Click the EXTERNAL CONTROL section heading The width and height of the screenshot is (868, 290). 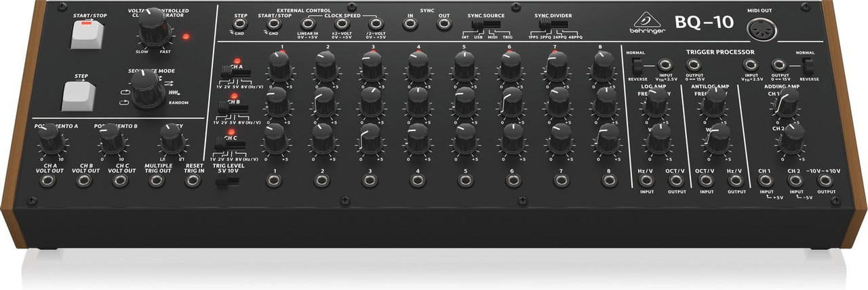(305, 10)
